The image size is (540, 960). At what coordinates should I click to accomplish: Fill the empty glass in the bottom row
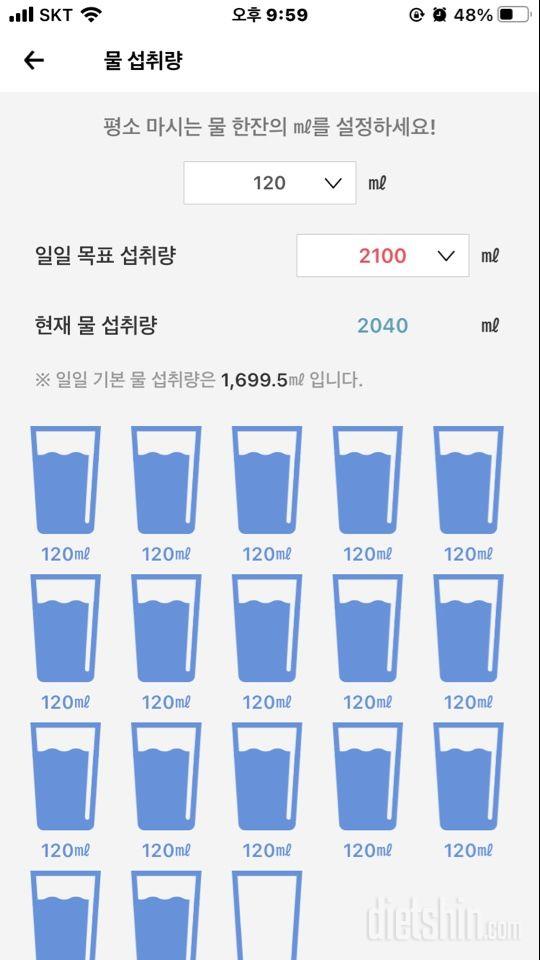point(266,915)
